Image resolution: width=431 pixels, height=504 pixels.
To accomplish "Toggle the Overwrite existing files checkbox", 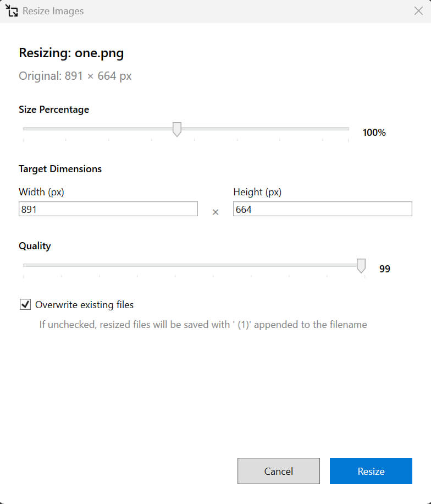I will click(25, 304).
